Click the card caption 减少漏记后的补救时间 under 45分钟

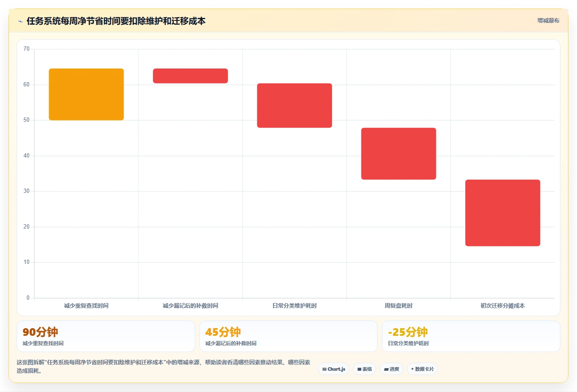231,343
